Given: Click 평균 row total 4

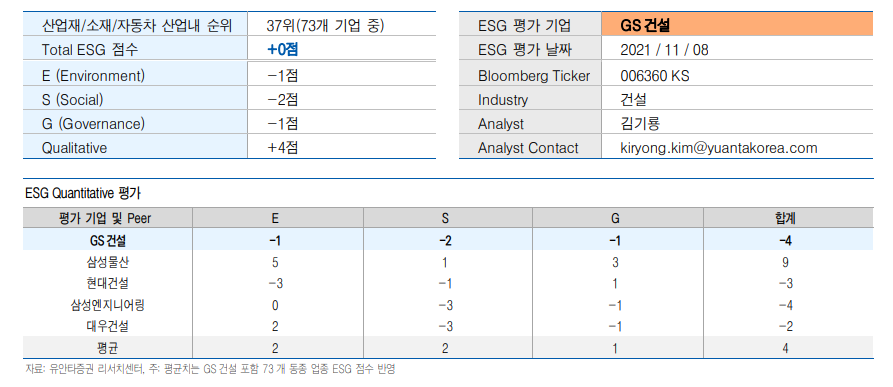Looking at the screenshot, I should pos(786,348).
